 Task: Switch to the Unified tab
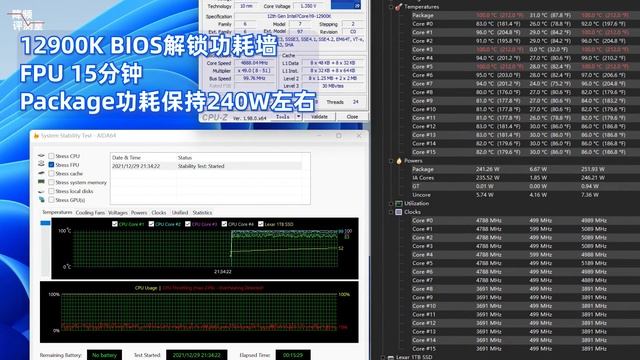(180, 213)
